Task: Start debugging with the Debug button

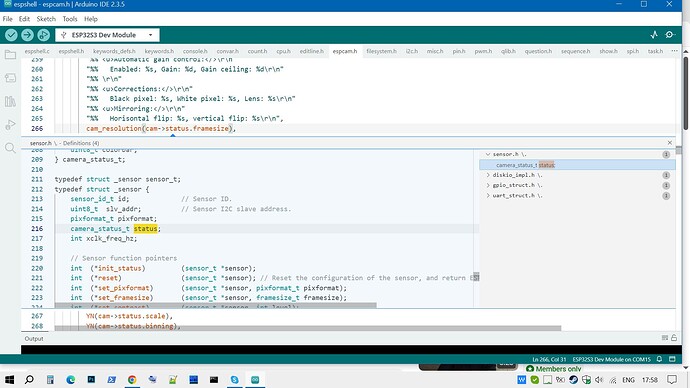Action: click(44, 35)
